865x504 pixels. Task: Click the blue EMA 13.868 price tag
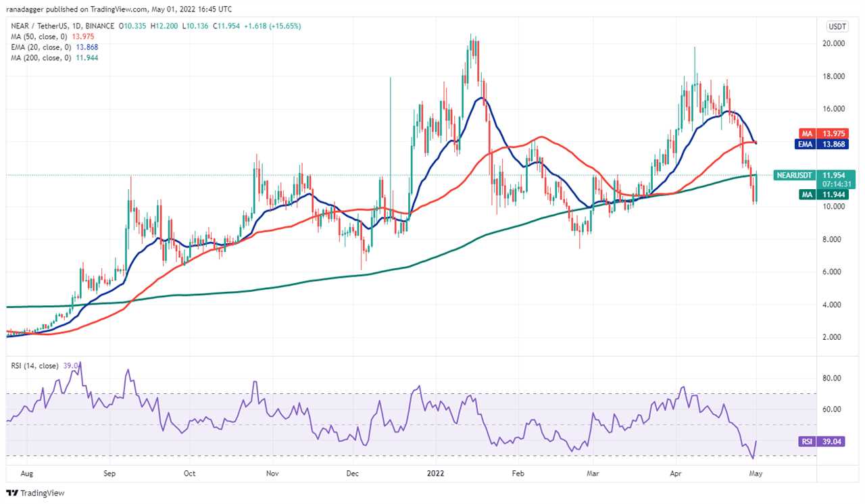pyautogui.click(x=822, y=143)
